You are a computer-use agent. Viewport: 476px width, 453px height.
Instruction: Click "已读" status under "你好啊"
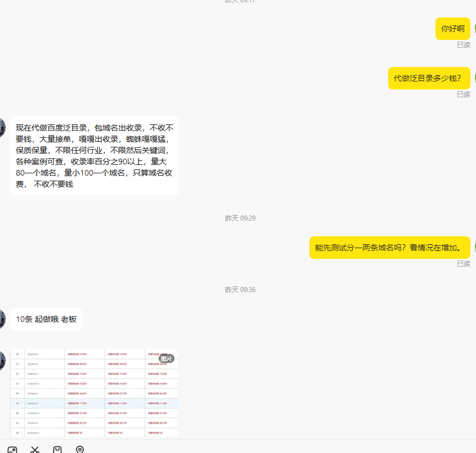click(x=463, y=45)
